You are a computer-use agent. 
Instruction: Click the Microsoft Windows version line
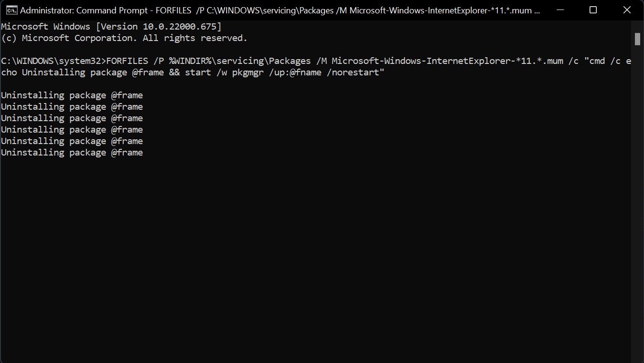click(111, 27)
